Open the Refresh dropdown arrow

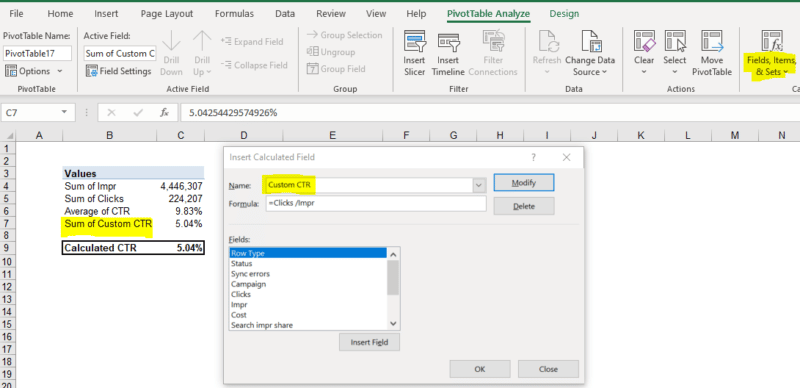546,72
